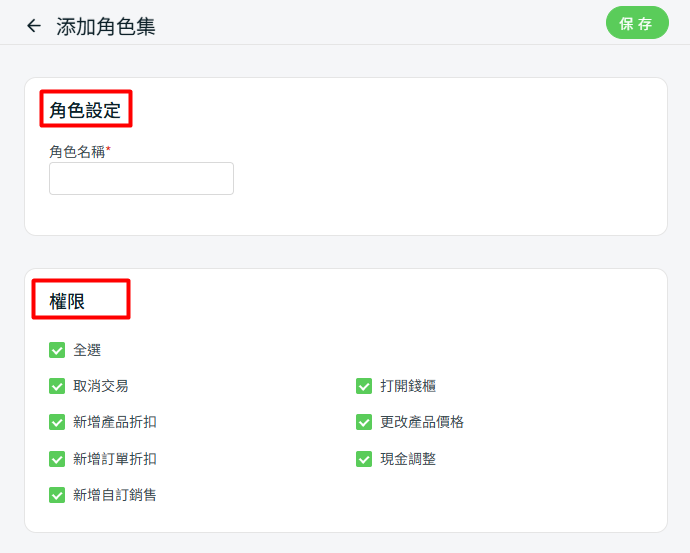Click the 全選 label text
Viewport: 690px width, 553px height.
click(x=87, y=350)
